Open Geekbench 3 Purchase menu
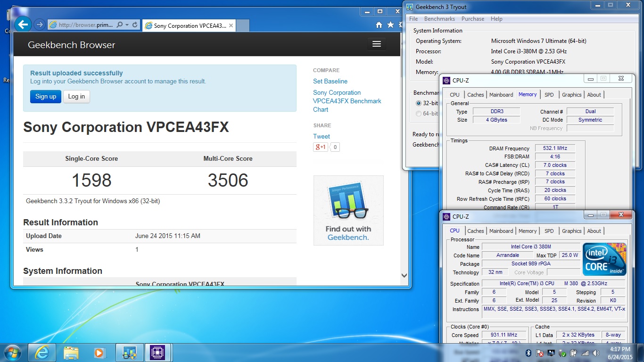 coord(473,19)
